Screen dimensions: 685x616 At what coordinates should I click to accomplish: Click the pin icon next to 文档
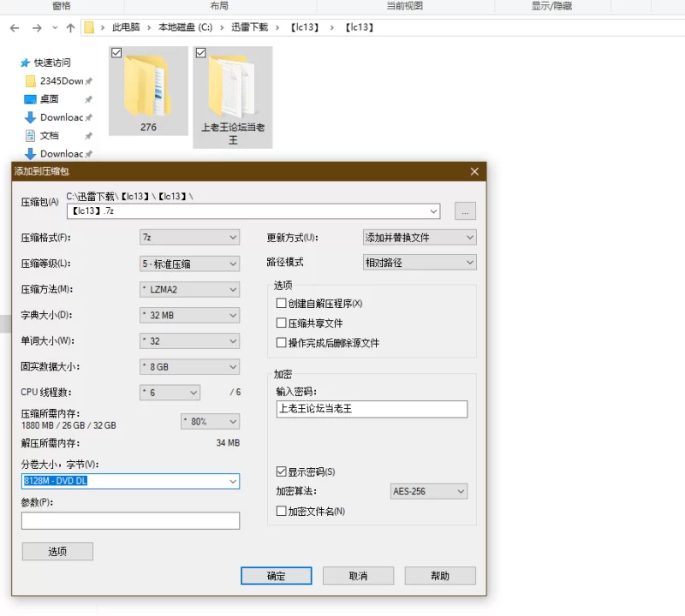pyautogui.click(x=88, y=136)
